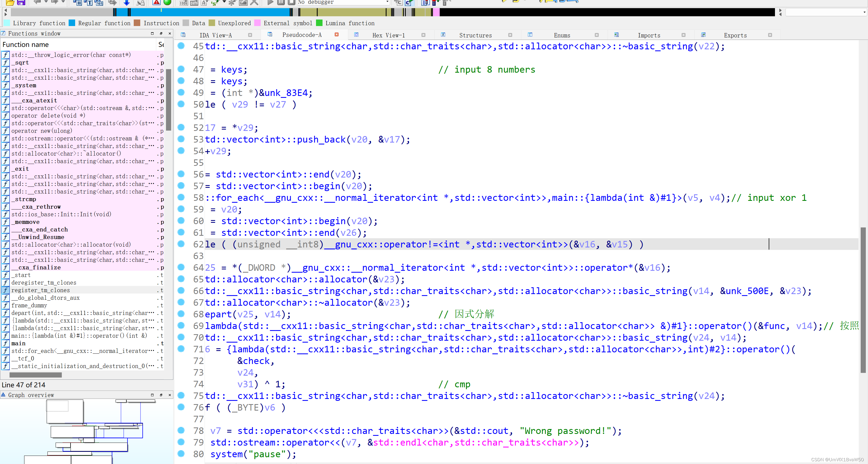
Task: Click the red warning triangle icon
Action: click(x=156, y=2)
